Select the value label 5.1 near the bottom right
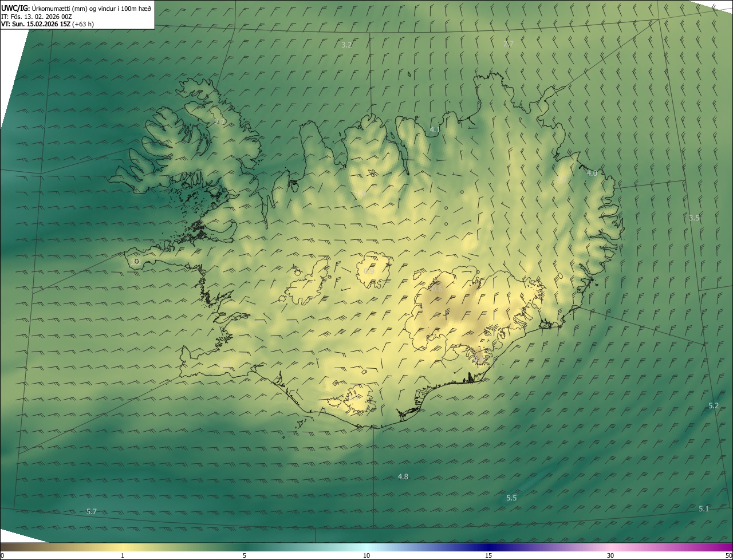This screenshot has height=560, width=733. [x=704, y=508]
